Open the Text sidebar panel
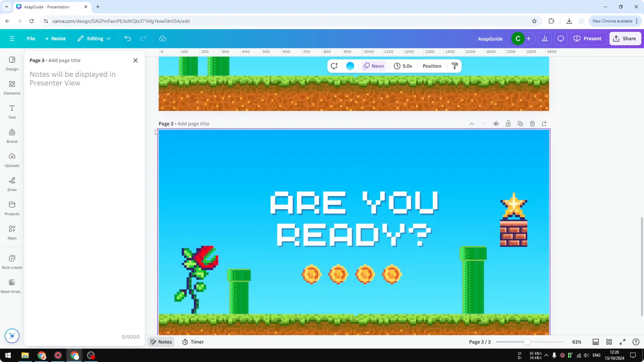 tap(12, 112)
